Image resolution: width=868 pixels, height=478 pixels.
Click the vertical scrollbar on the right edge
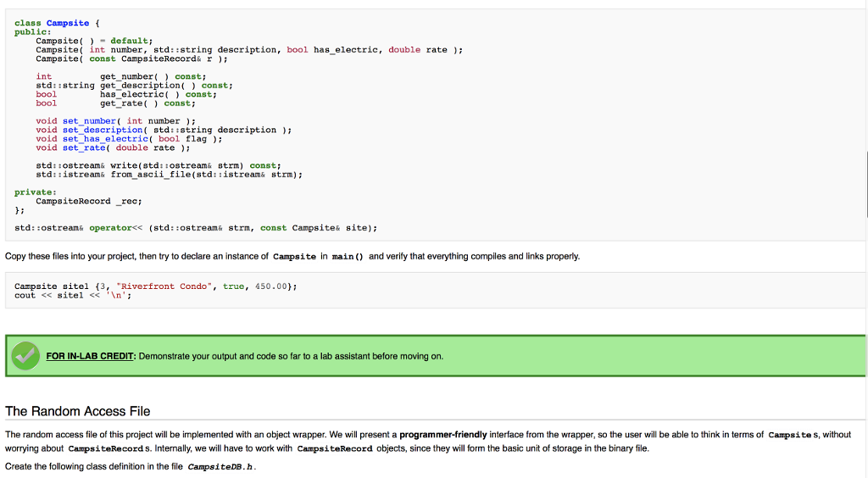866,184
